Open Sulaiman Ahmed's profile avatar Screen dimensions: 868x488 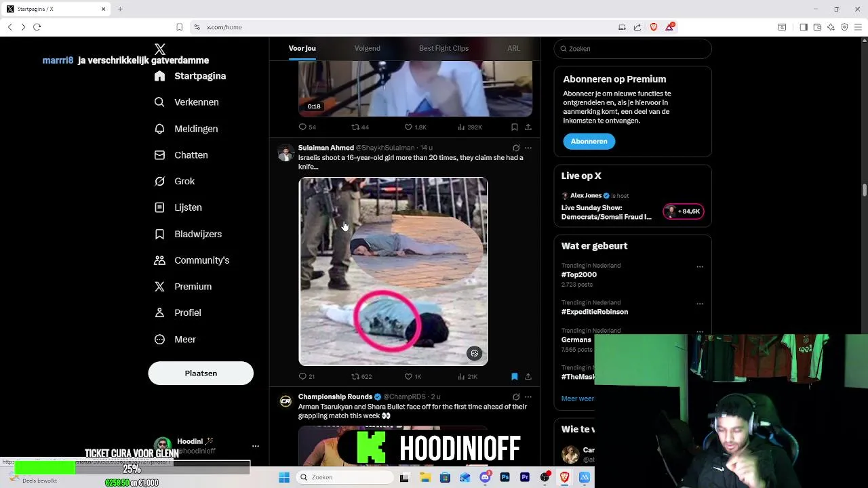tap(285, 152)
